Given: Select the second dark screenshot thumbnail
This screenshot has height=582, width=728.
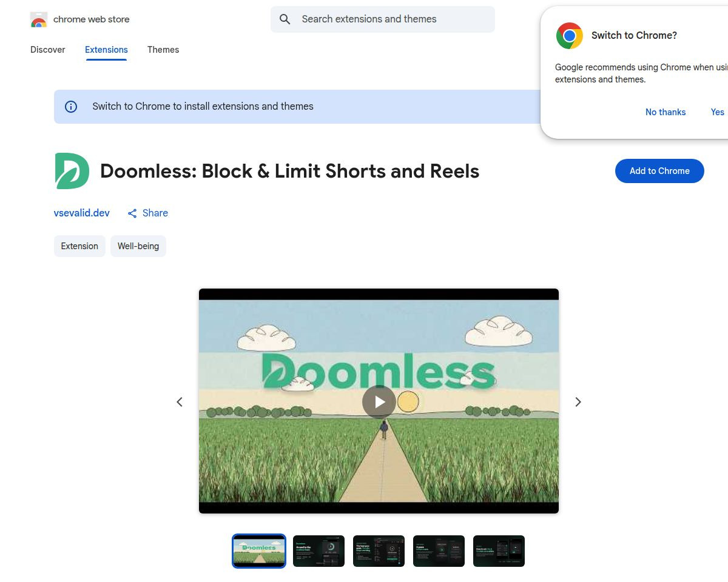Looking at the screenshot, I should pos(318,551).
